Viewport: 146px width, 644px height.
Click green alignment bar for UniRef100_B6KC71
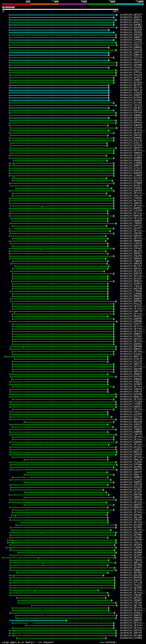(x=56, y=357)
